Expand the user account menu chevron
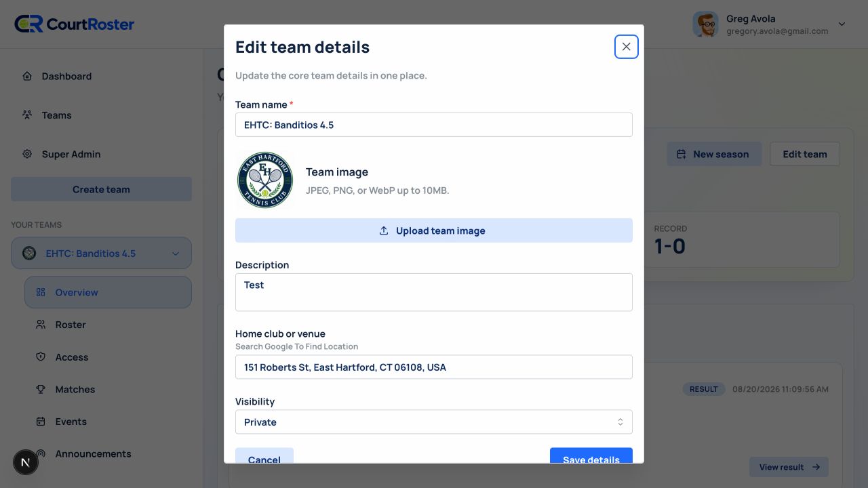The height and width of the screenshot is (488, 868). coord(842,24)
